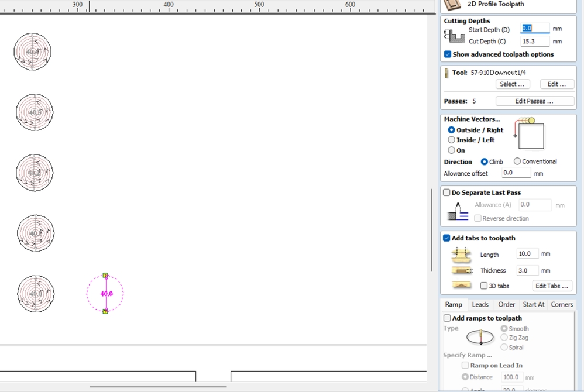Click the 3D tabs illustration icon
Image resolution: width=584 pixels, height=392 pixels.
pyautogui.click(x=462, y=286)
